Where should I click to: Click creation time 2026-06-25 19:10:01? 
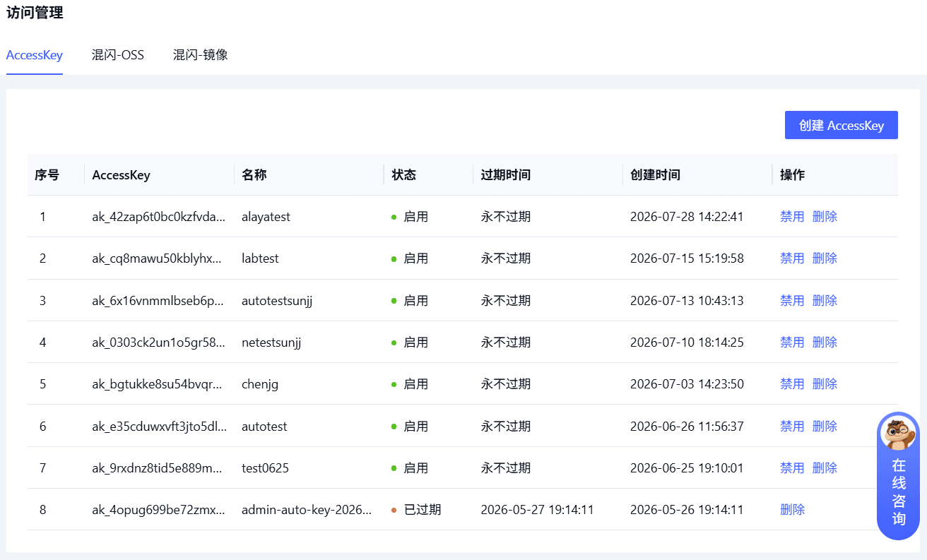coord(687,468)
